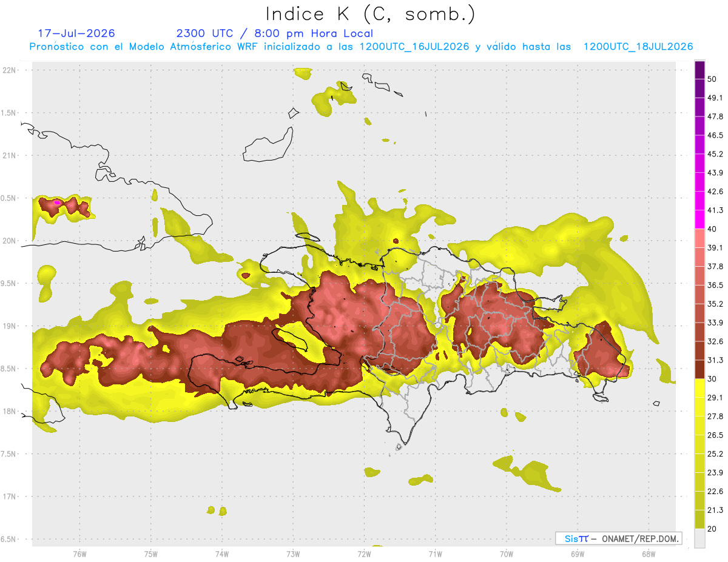Pick the latitude label '19N'

click(x=10, y=326)
